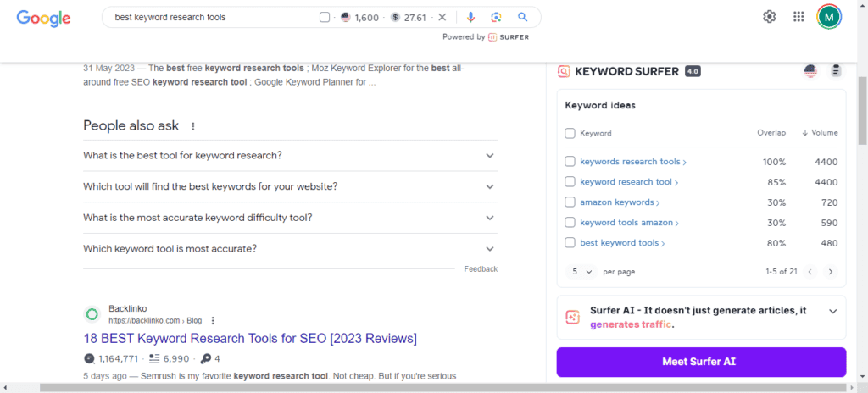This screenshot has height=393, width=868.
Task: Click the dollar CPC icon in the search bar
Action: tap(395, 17)
